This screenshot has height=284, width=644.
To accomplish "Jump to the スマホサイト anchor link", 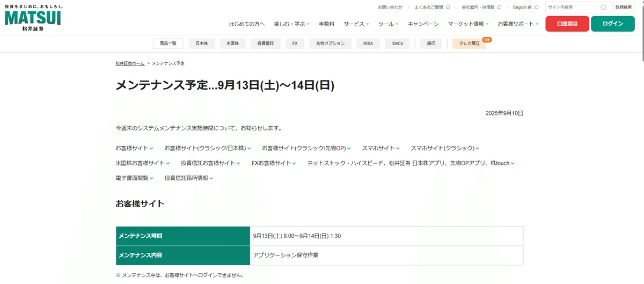I will [x=380, y=148].
